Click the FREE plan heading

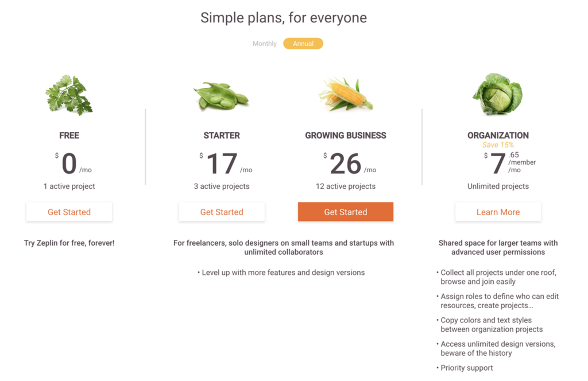[x=69, y=135]
